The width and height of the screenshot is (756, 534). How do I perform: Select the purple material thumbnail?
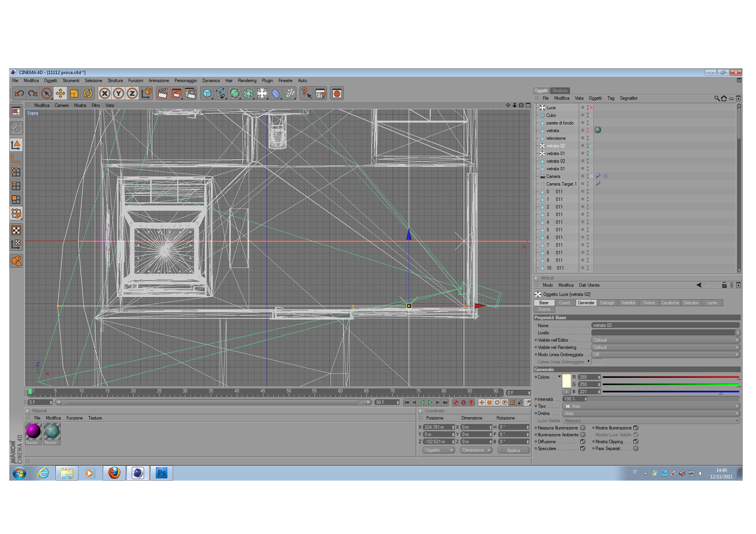33,431
